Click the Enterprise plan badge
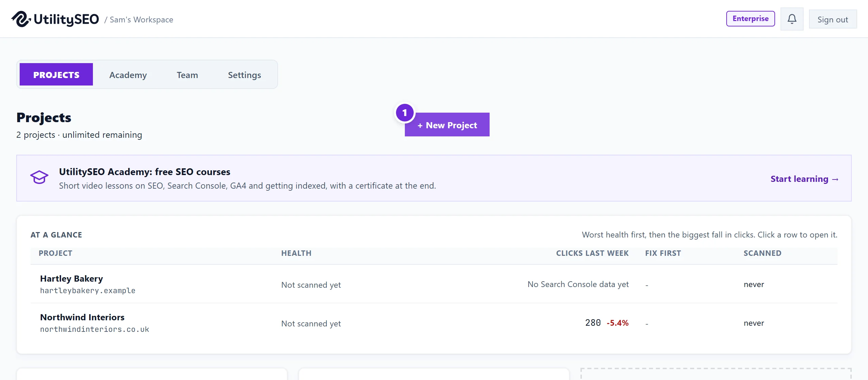Image resolution: width=868 pixels, height=380 pixels. [750, 19]
